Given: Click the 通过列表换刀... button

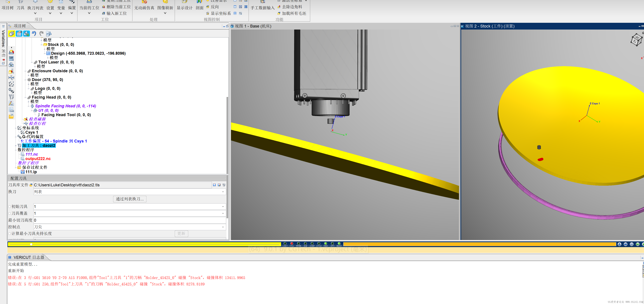Looking at the screenshot, I should point(130,199).
